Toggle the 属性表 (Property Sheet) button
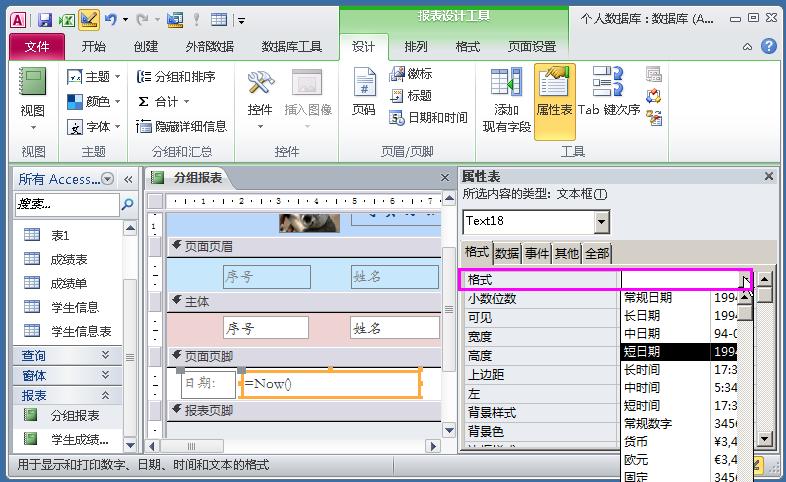The image size is (786, 482). pos(554,100)
